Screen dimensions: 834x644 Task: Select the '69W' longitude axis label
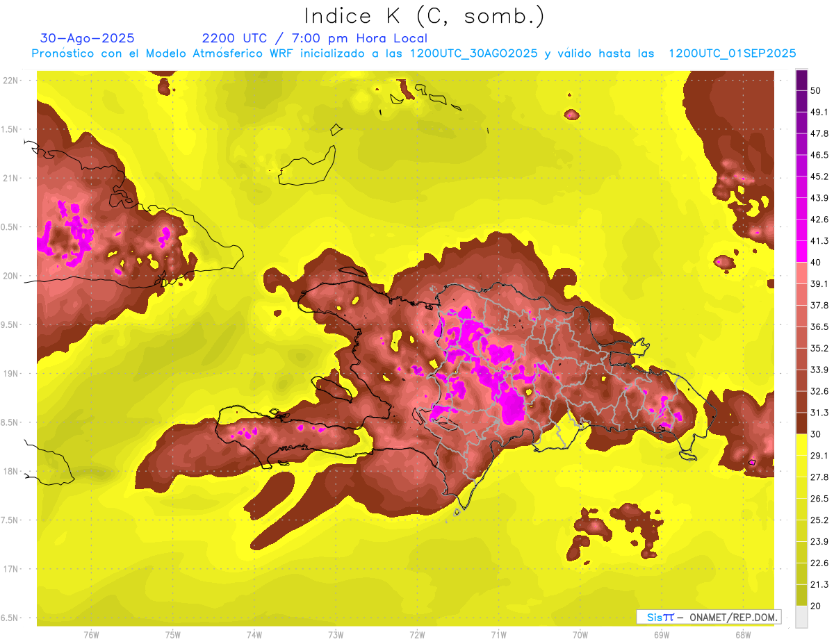[662, 635]
